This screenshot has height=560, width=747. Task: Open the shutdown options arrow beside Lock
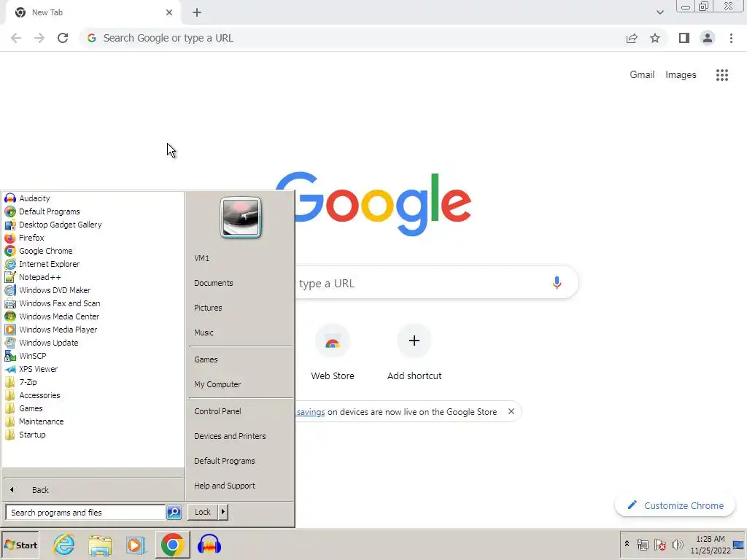pyautogui.click(x=223, y=512)
